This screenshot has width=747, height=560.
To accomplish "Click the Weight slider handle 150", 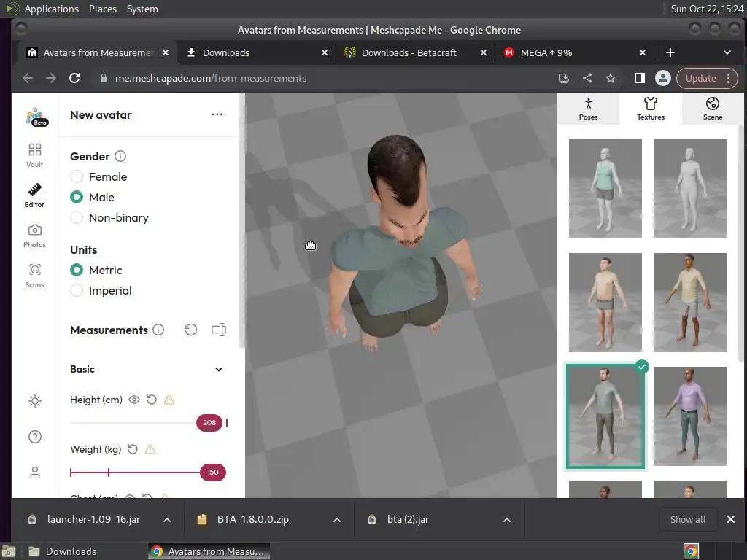I will coord(212,472).
